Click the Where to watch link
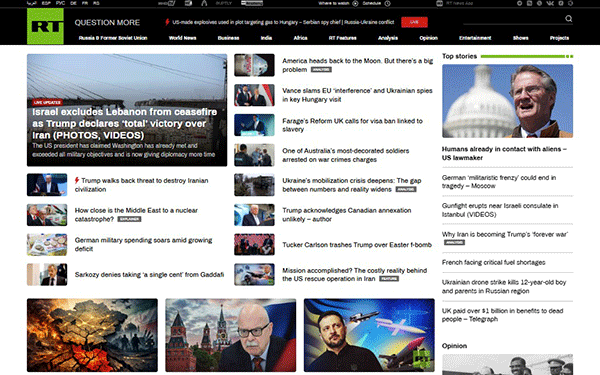Image resolution: width=600 pixels, height=375 pixels. point(334,3)
